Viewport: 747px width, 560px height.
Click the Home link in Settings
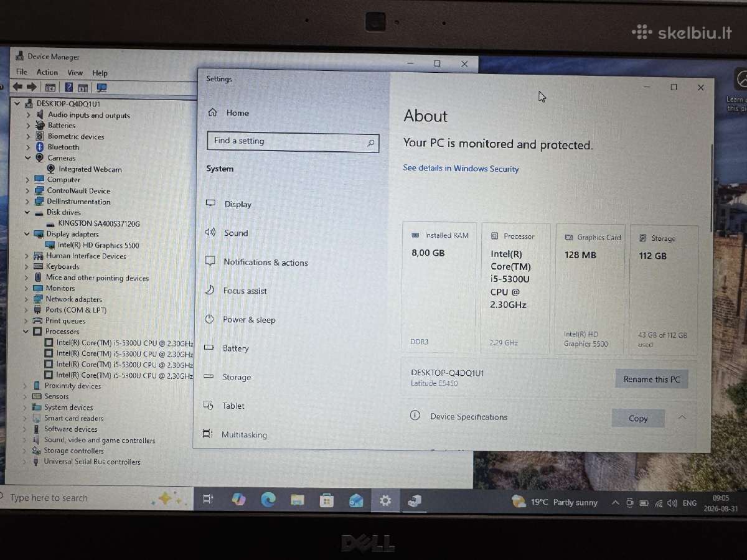[238, 113]
